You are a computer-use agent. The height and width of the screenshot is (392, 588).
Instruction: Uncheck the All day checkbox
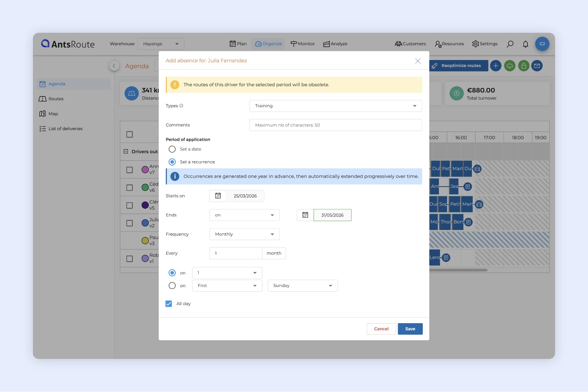click(169, 304)
